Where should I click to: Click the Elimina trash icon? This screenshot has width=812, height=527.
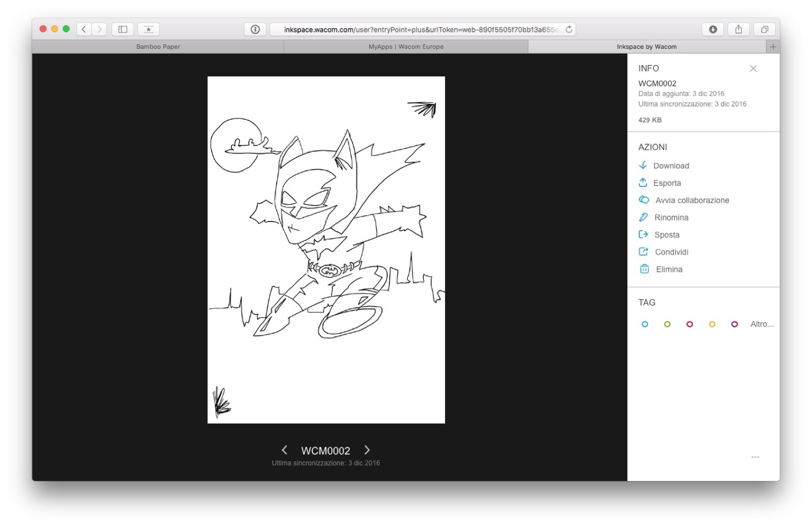coord(644,269)
